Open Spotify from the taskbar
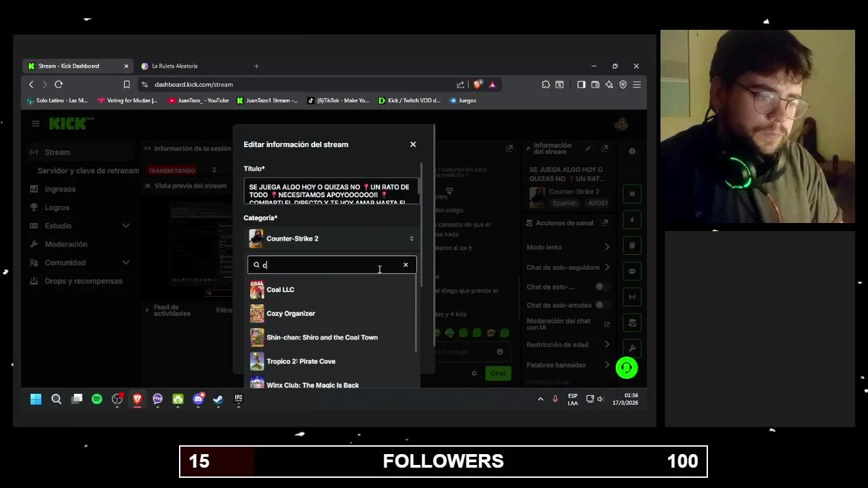Viewport: 868px width, 488px height. [x=97, y=399]
